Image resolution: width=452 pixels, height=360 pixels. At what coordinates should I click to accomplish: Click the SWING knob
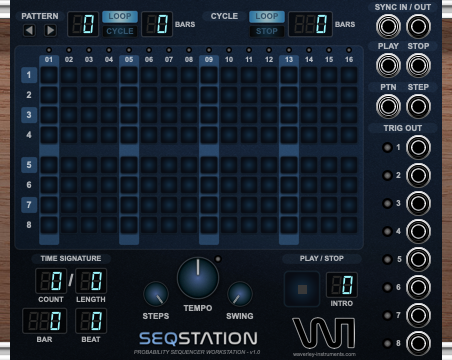point(240,294)
